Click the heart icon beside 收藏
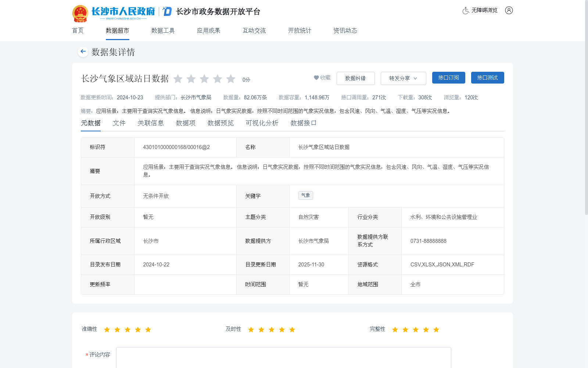This screenshot has height=368, width=588. point(316,78)
